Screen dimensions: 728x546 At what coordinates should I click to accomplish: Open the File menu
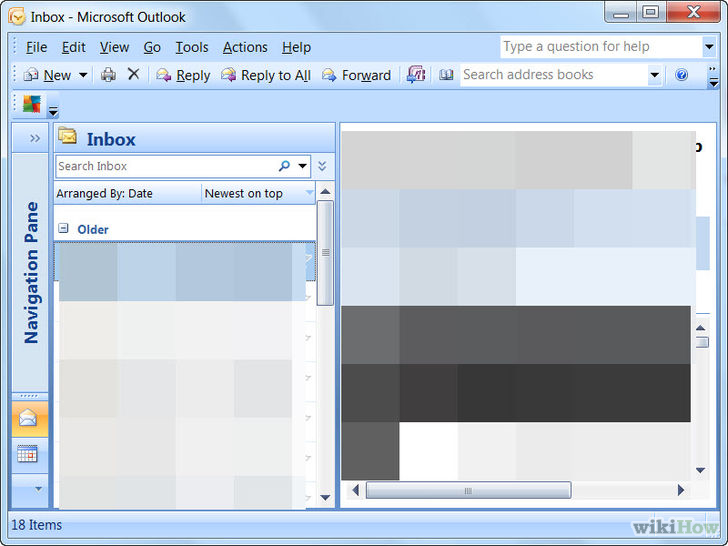(36, 47)
